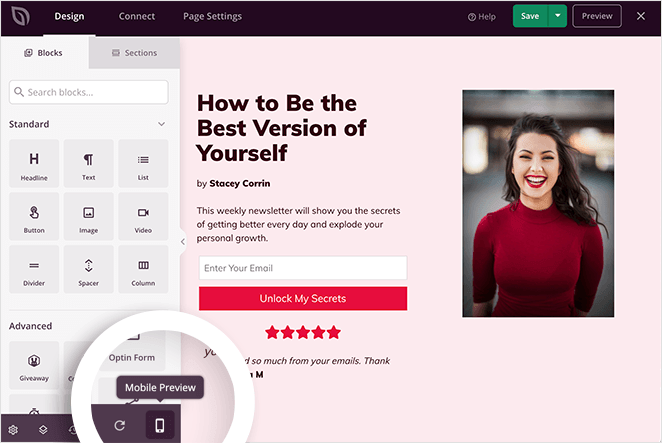This screenshot has width=662, height=443.
Task: Open layout navigation layers icon
Action: 43,429
